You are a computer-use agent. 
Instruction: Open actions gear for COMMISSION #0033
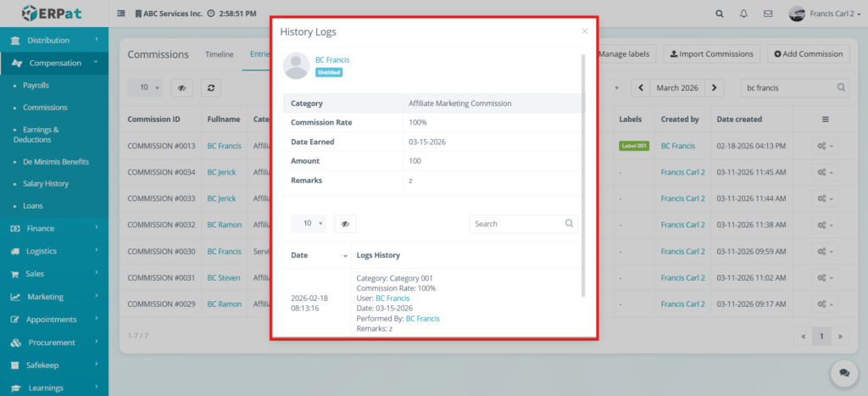(x=824, y=198)
